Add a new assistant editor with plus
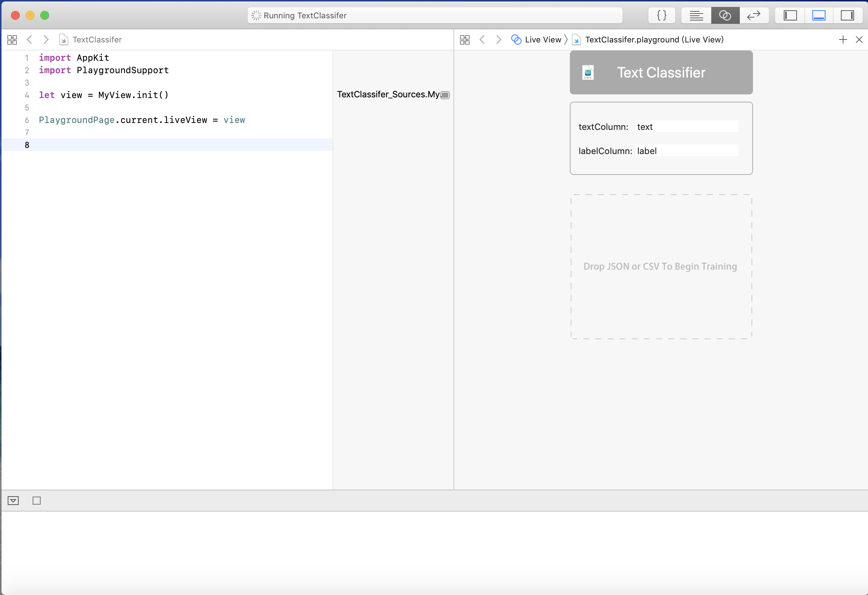Viewport: 868px width, 595px height. [x=843, y=40]
